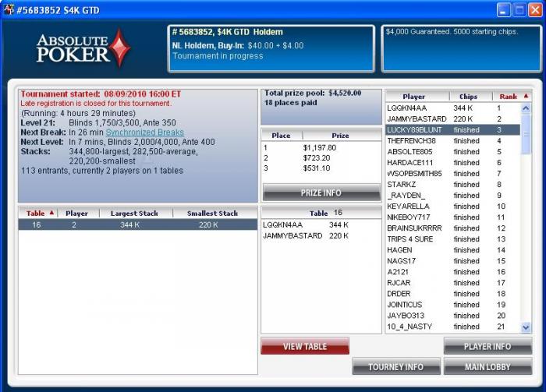
Task: Select WSOPBSMITH85 player row
Action: pos(453,174)
